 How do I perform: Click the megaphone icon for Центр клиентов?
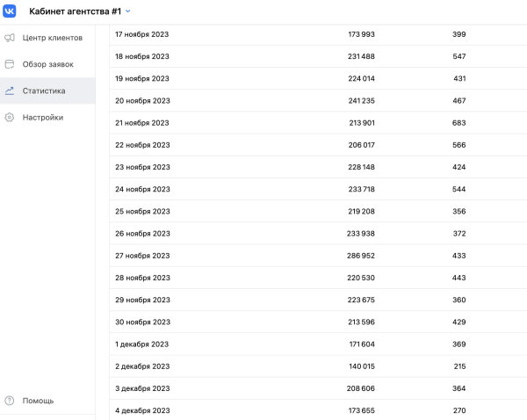pyautogui.click(x=10, y=38)
